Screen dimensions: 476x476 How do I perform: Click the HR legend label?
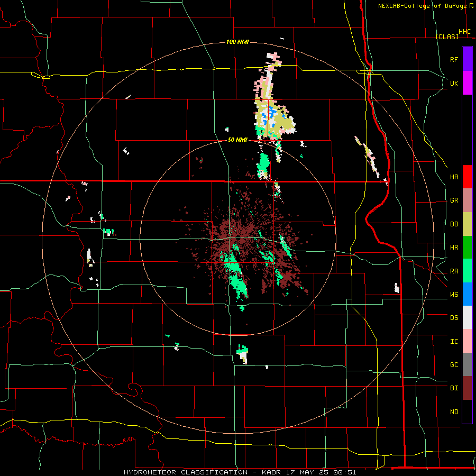point(454,248)
